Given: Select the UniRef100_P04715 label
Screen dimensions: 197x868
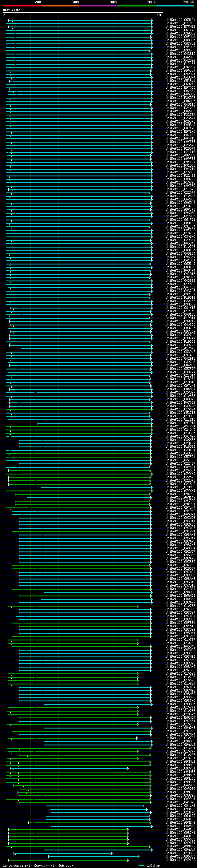Looking at the screenshot, I should point(180,139).
